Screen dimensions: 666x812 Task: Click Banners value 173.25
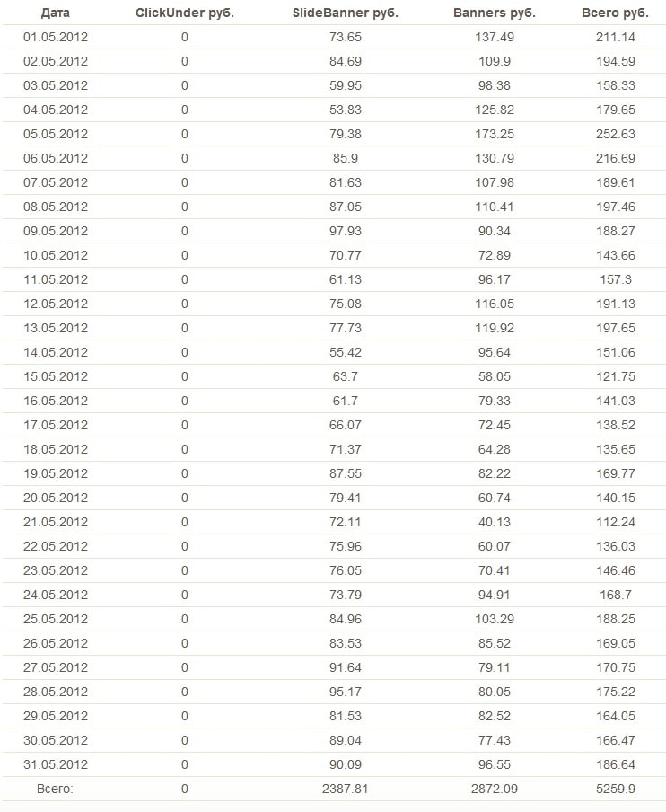[493, 135]
